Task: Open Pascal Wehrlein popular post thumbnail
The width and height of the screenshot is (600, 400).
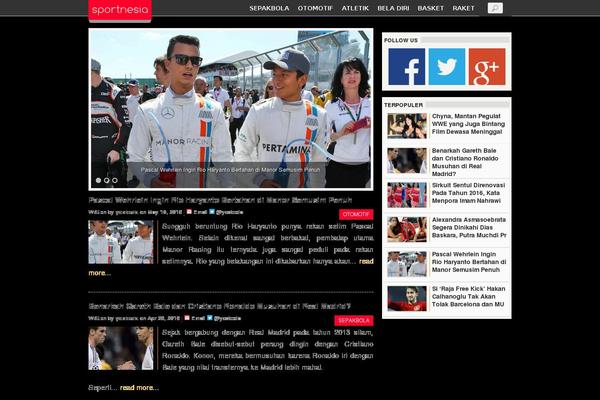Action: pyautogui.click(x=407, y=264)
